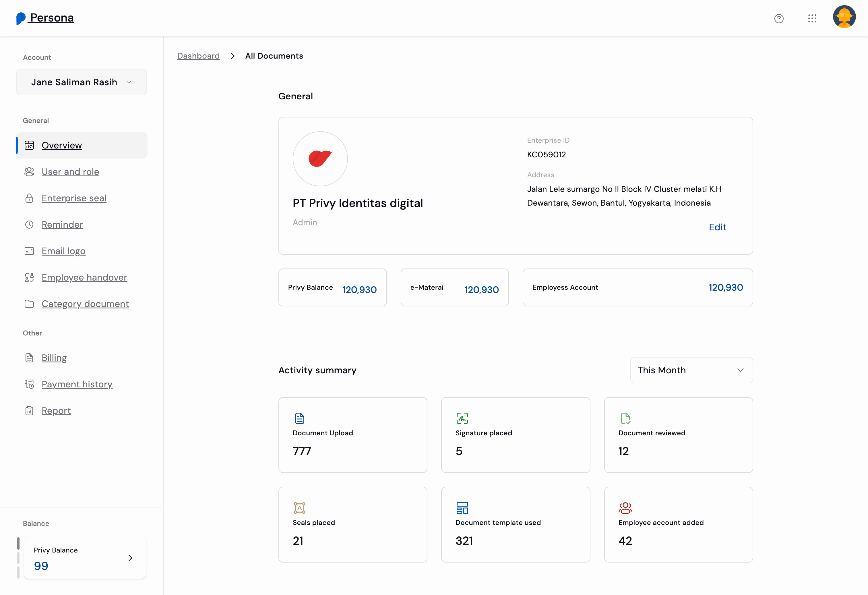Click the e-Materai balance card
This screenshot has height=595, width=868.
(x=455, y=287)
